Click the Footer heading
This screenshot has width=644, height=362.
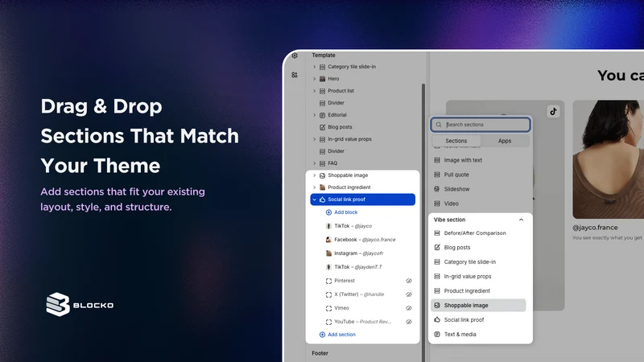(x=320, y=353)
